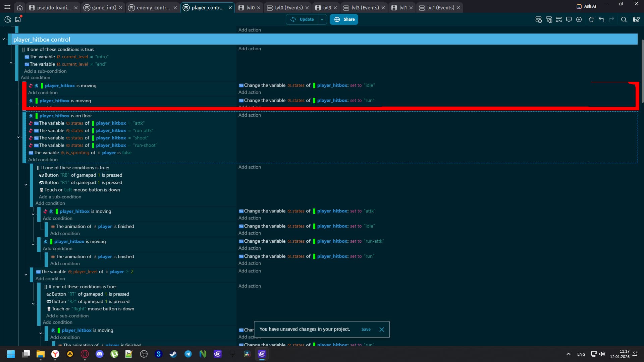Collapse the player_level ≥ 2 event
This screenshot has width=644, height=362.
[x=26, y=275]
